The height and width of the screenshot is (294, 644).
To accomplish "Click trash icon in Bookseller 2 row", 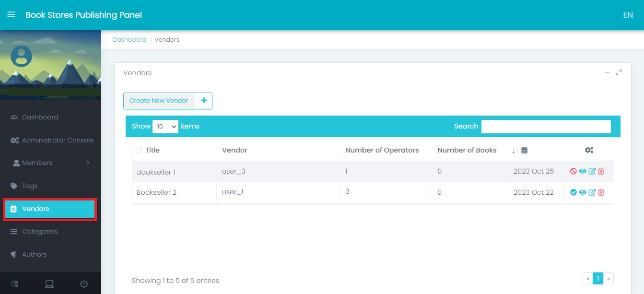I will (x=601, y=192).
